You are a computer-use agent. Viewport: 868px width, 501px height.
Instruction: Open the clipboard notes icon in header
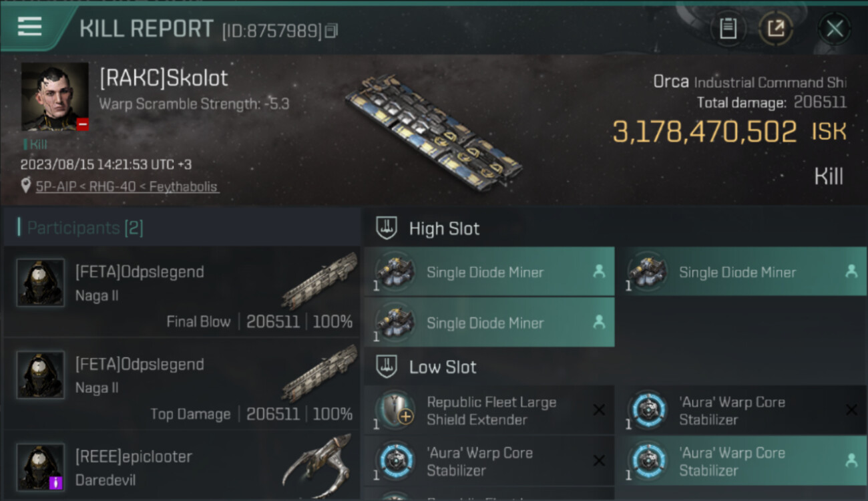[x=728, y=29]
